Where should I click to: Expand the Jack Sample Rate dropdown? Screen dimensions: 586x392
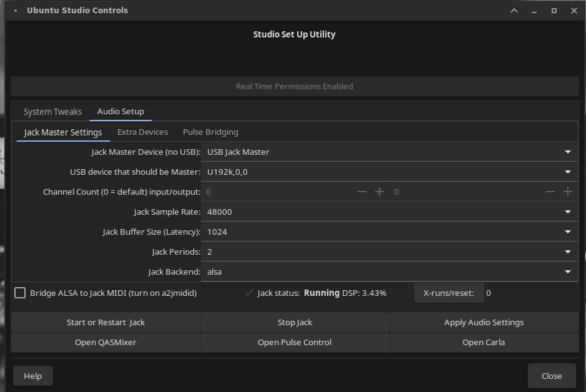click(389, 212)
